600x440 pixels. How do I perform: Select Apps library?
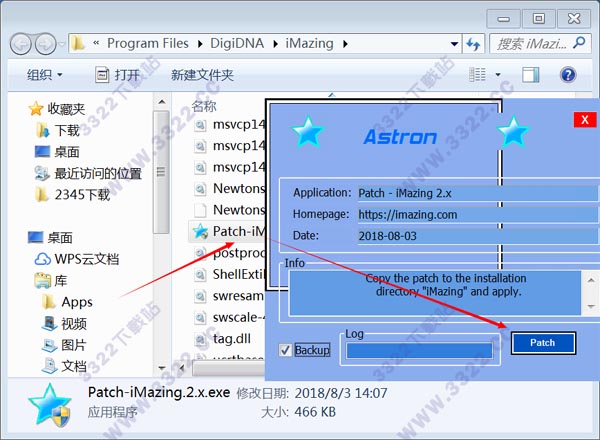tap(67, 302)
